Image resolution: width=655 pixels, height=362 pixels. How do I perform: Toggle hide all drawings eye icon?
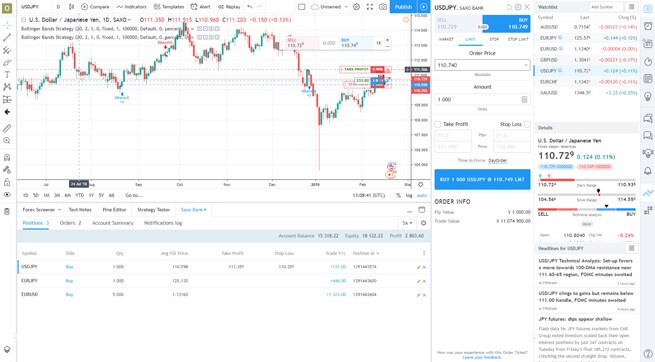tap(7, 195)
